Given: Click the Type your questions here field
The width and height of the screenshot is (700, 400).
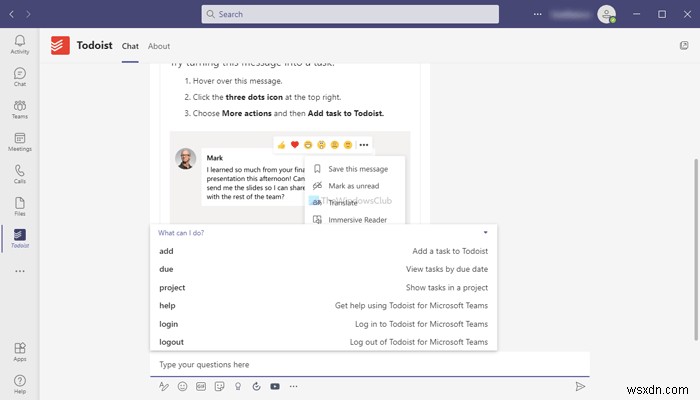Looking at the screenshot, I should point(370,364).
